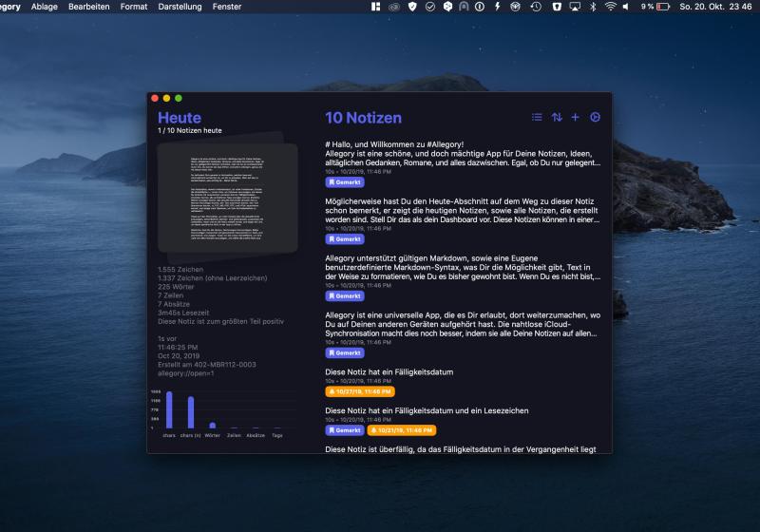The width and height of the screenshot is (760, 532).
Task: Click Gemerkt badge under Markdown note
Action: pos(345,296)
